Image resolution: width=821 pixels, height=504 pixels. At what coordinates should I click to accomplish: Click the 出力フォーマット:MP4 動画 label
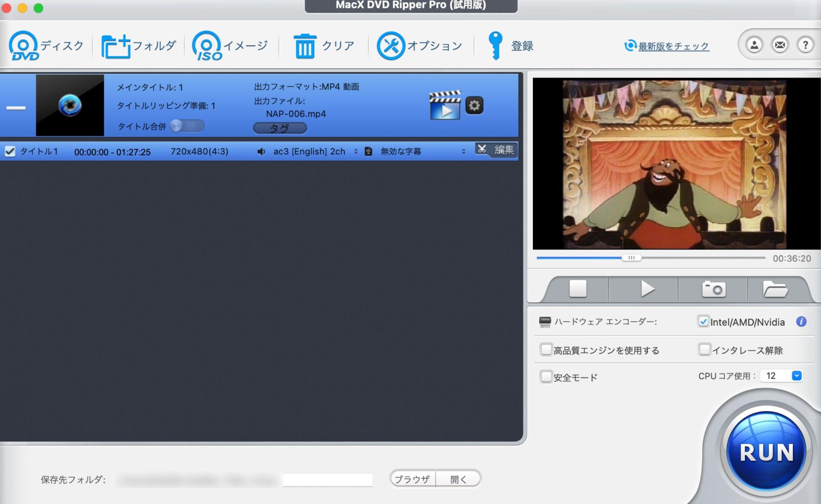click(x=307, y=87)
